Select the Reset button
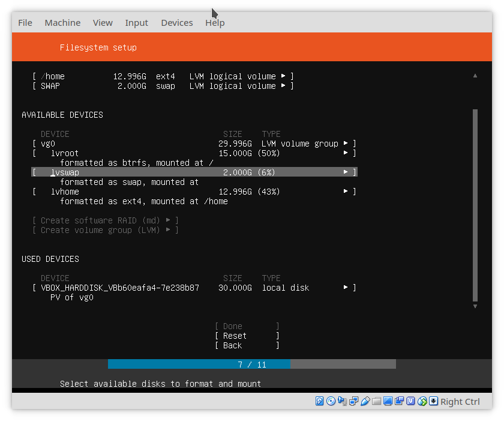This screenshot has height=421, width=504. (247, 336)
